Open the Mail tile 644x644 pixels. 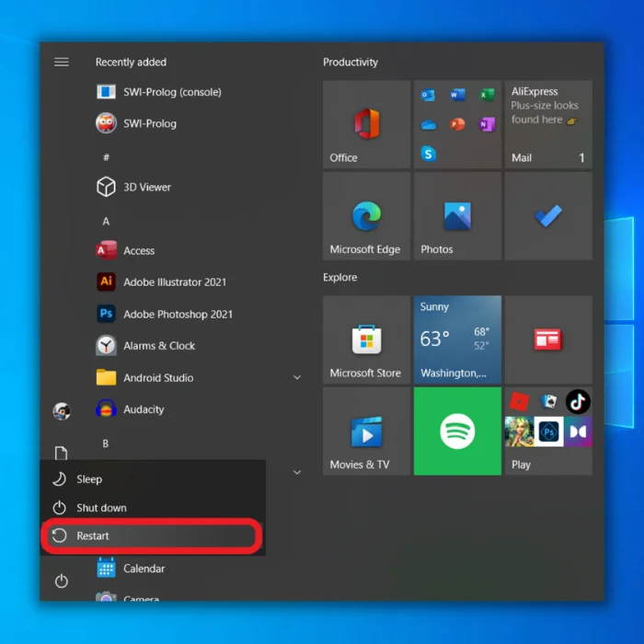pyautogui.click(x=548, y=124)
